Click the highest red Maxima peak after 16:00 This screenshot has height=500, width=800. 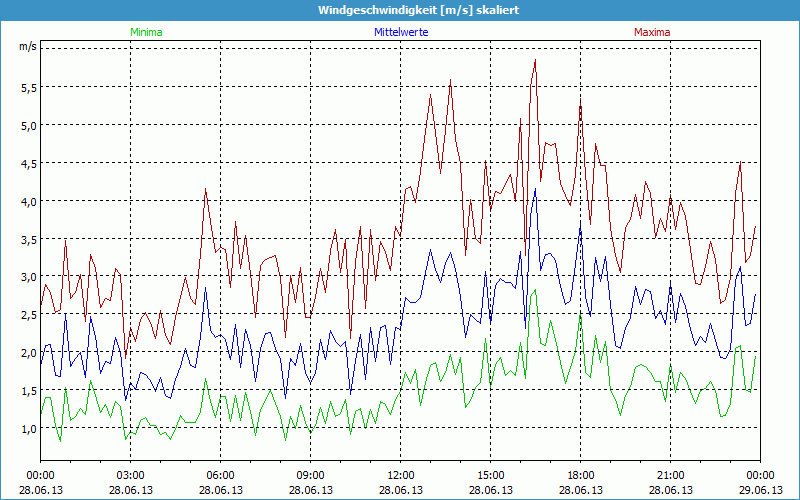535,60
